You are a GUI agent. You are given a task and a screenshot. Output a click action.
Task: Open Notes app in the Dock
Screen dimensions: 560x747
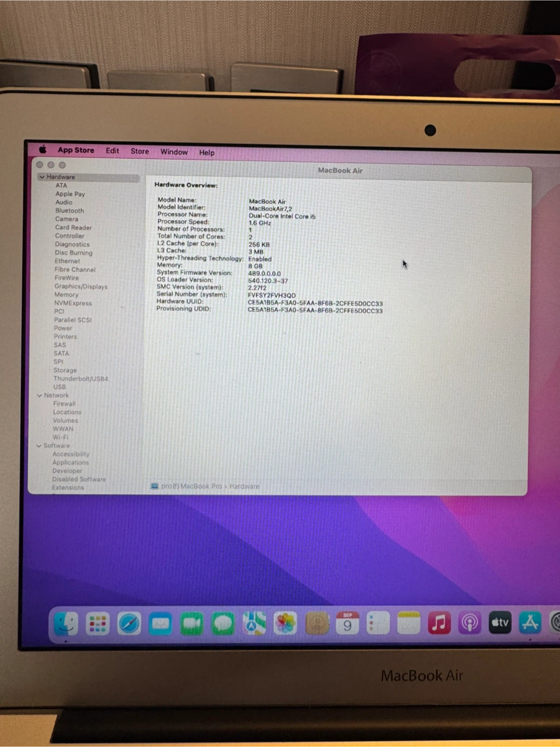409,622
